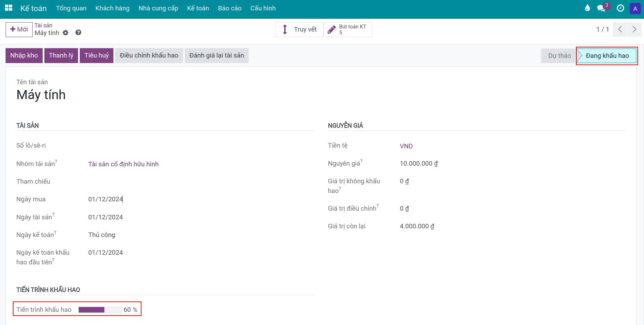The image size is (644, 325).
Task: Click the Thanh lý button
Action: pyautogui.click(x=61, y=55)
